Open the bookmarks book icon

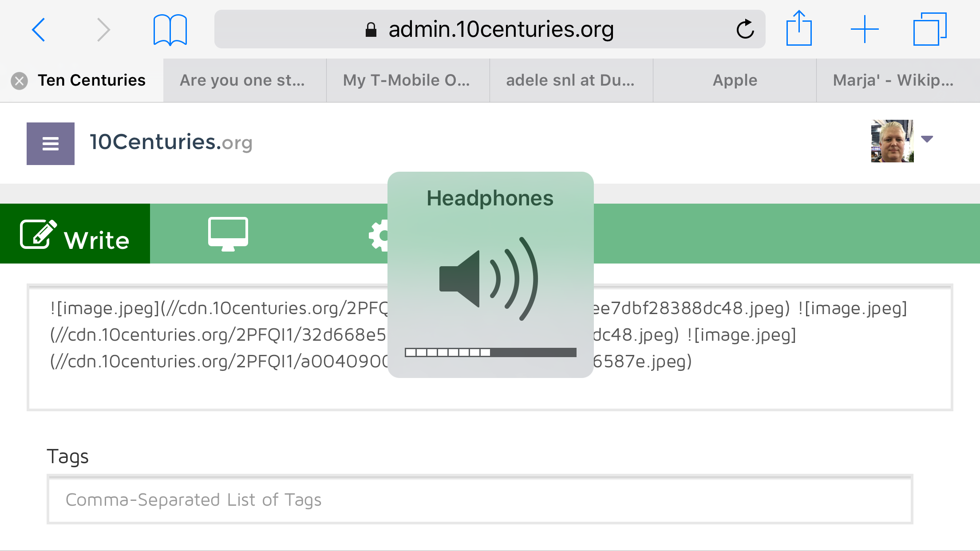170,30
